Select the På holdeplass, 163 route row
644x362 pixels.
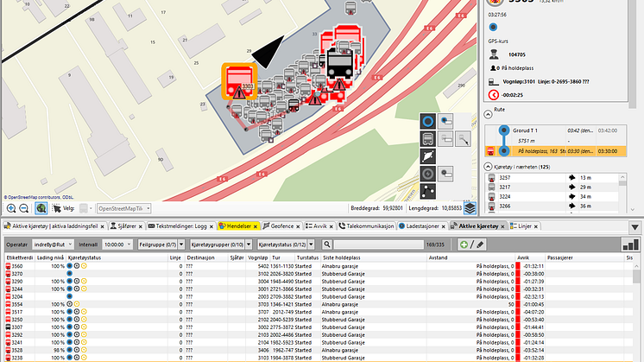click(556, 151)
